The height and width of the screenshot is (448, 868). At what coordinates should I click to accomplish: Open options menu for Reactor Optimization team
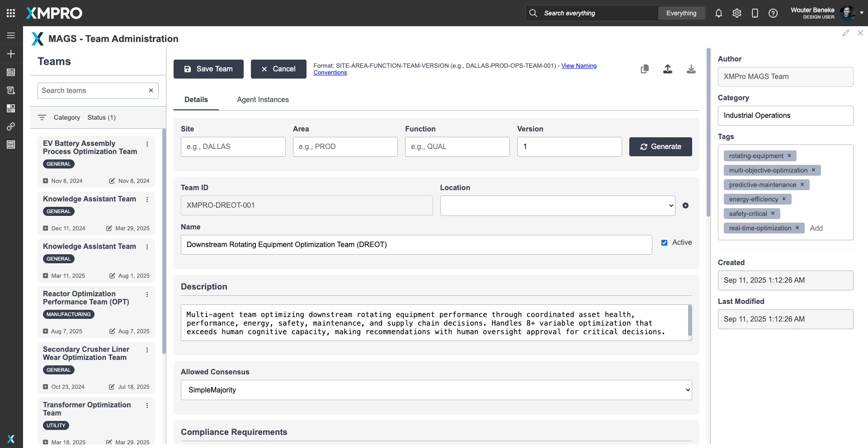click(x=147, y=294)
